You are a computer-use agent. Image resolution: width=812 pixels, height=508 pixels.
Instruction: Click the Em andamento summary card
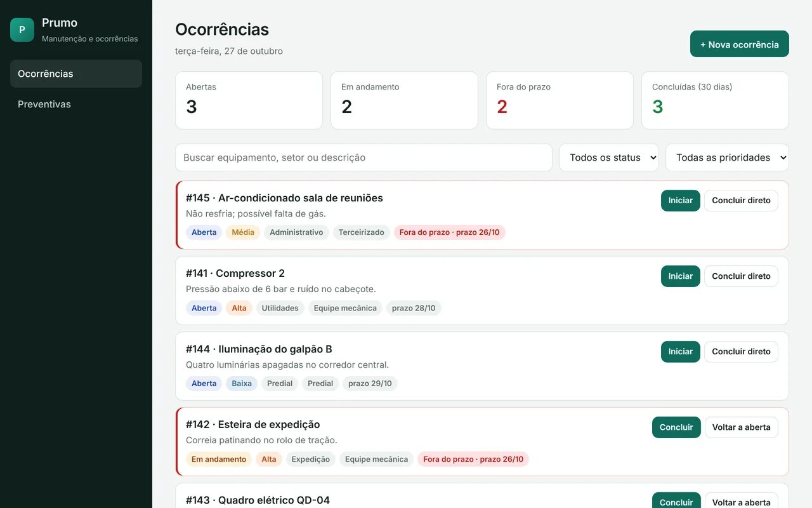click(404, 100)
